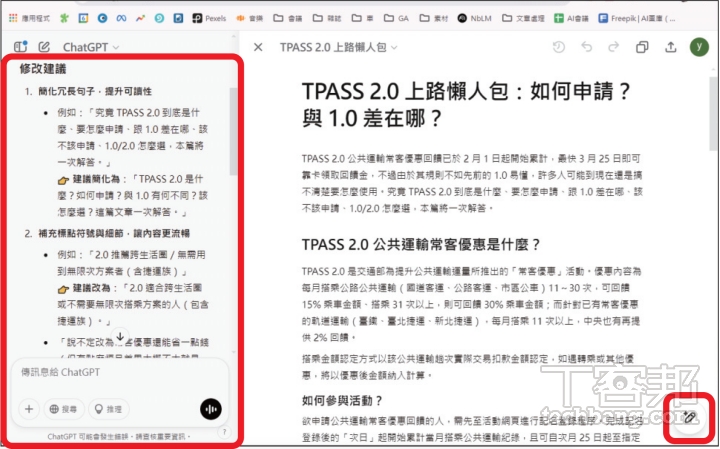This screenshot has width=720, height=449.
Task: Open the trend-line chart bookmark icon
Action: [x=140, y=18]
